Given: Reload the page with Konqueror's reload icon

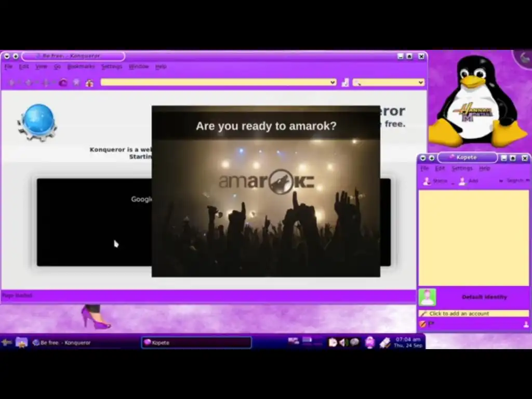Looking at the screenshot, I should tap(63, 83).
